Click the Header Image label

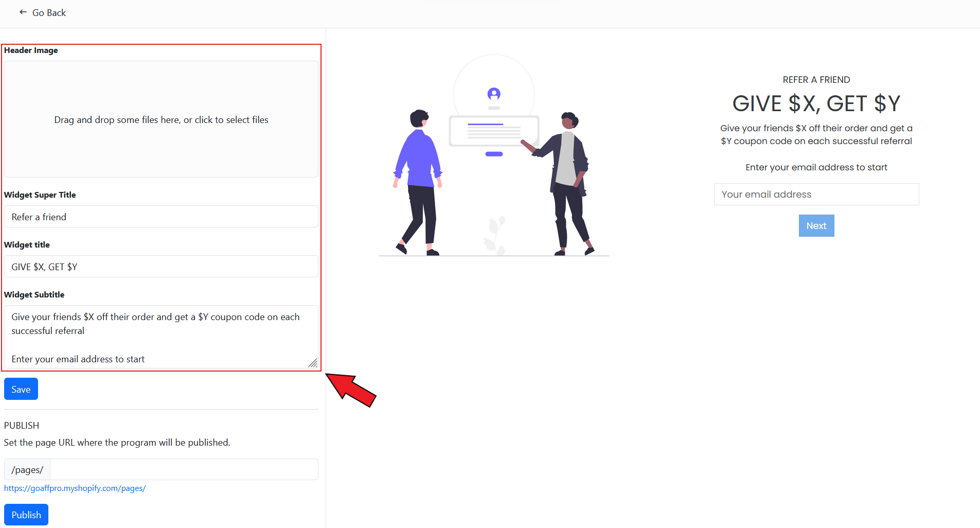coord(31,50)
